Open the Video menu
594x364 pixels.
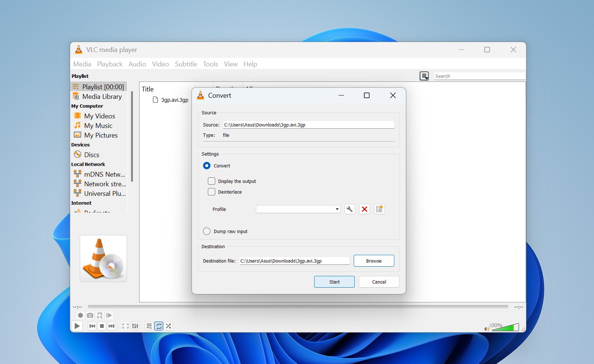[161, 64]
